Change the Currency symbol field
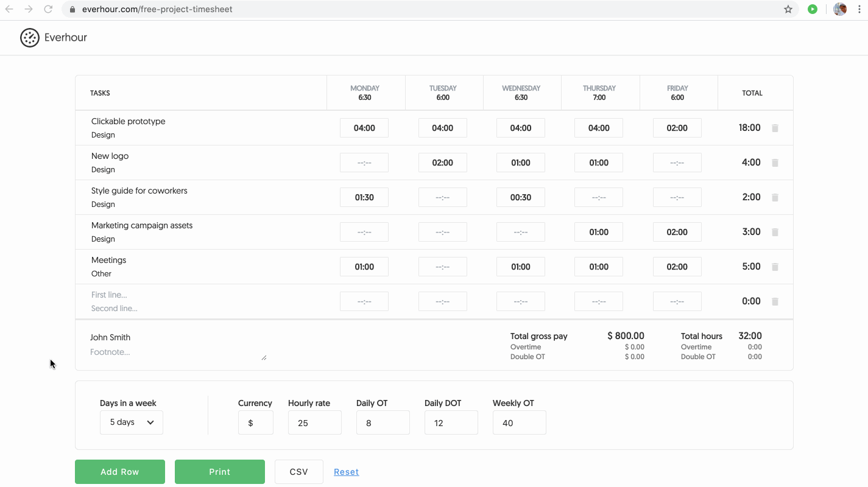The image size is (868, 487). (255, 422)
